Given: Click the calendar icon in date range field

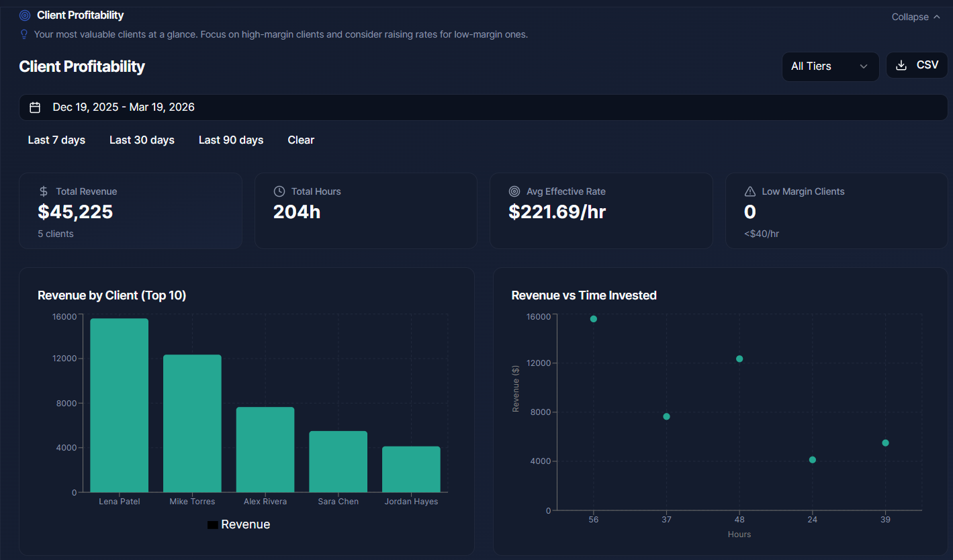Looking at the screenshot, I should 35,107.
